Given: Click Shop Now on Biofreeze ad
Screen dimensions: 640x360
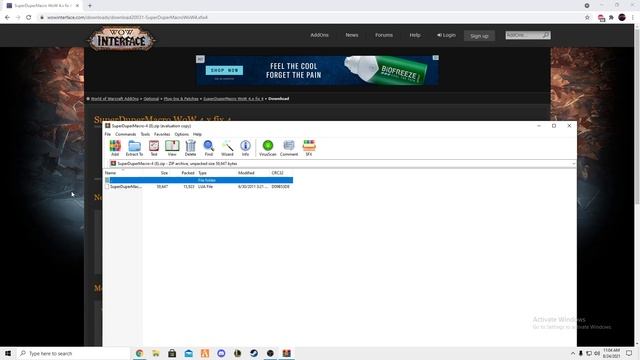Looking at the screenshot, I should click(x=224, y=70).
